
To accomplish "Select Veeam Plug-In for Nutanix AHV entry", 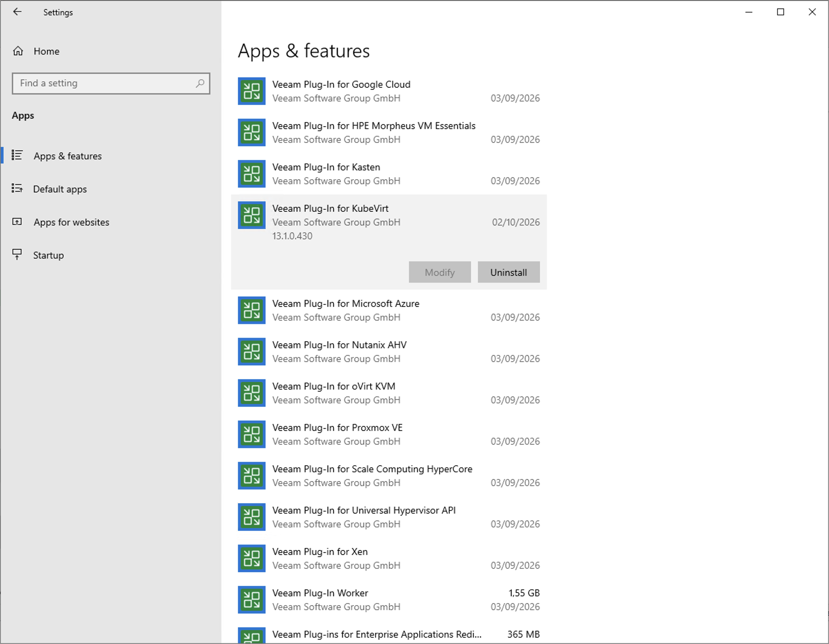I will (389, 351).
